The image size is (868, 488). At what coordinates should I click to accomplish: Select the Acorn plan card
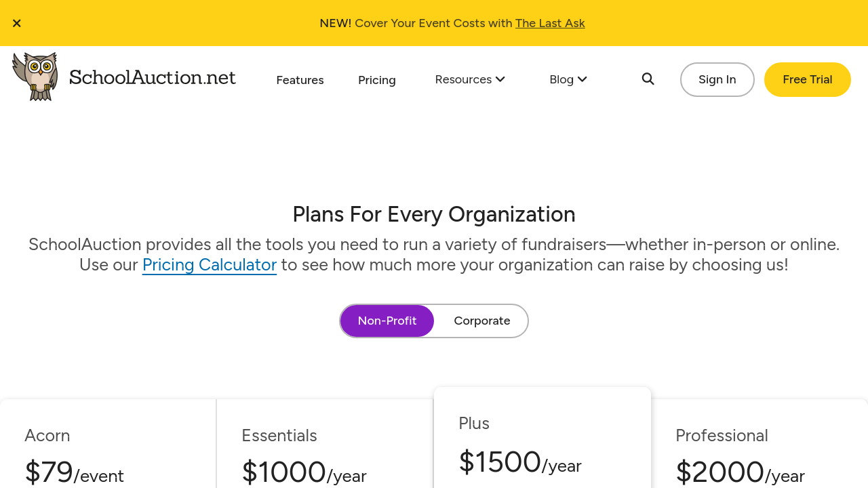(108, 447)
